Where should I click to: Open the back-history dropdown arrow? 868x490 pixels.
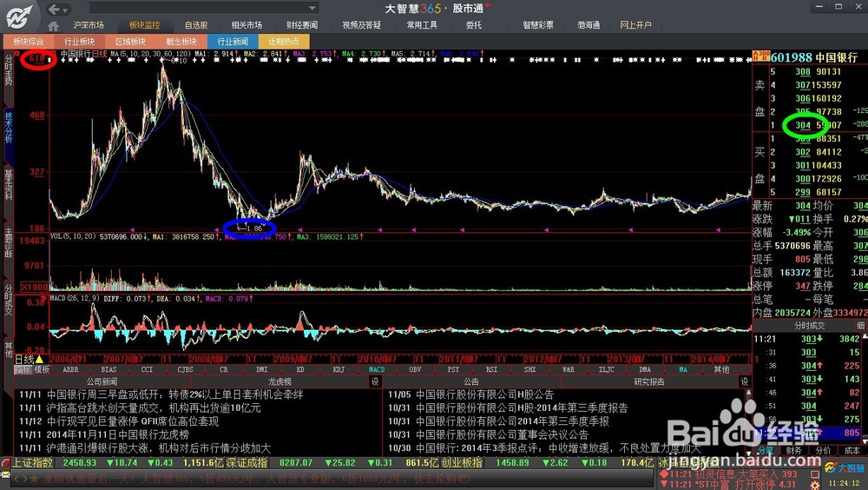coord(65,10)
